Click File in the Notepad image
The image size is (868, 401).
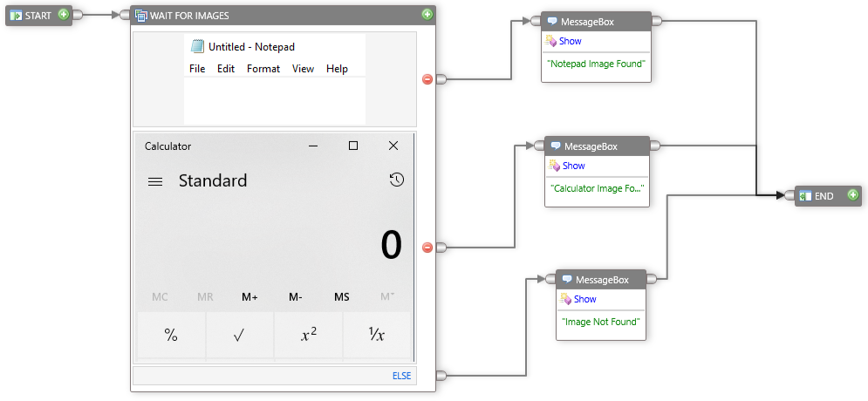[x=197, y=69]
